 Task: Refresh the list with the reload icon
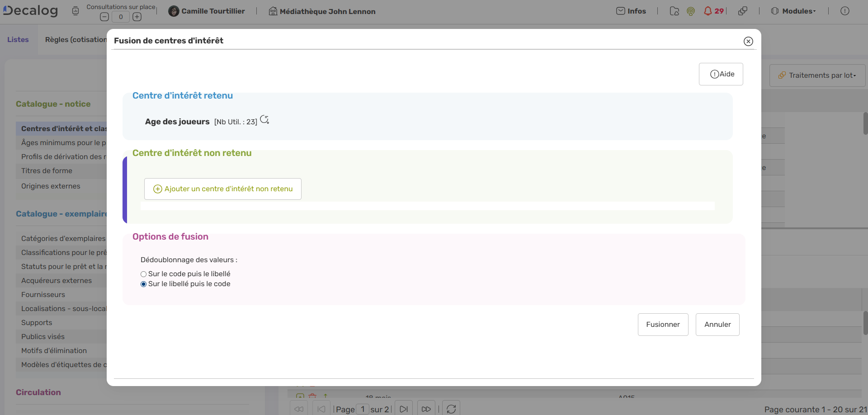[x=451, y=408]
